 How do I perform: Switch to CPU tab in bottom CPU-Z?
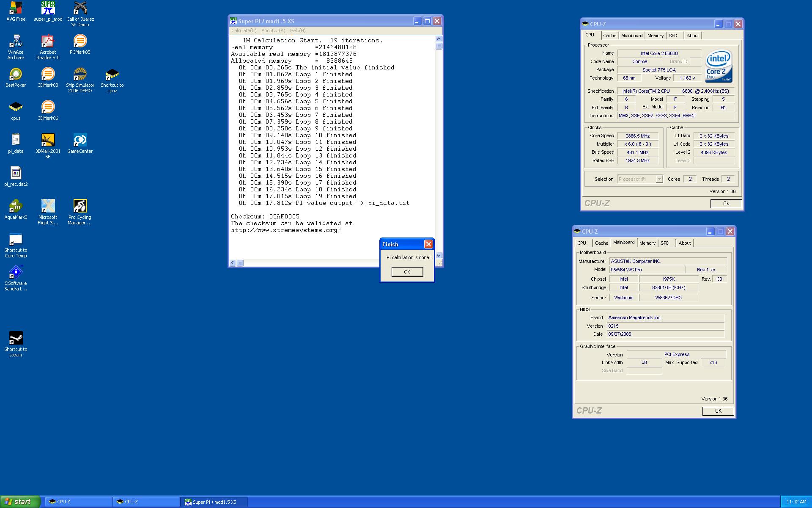(x=582, y=243)
